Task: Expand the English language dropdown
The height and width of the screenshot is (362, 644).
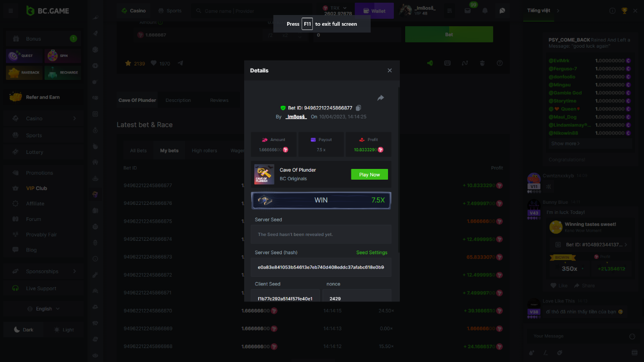Action: (x=44, y=309)
